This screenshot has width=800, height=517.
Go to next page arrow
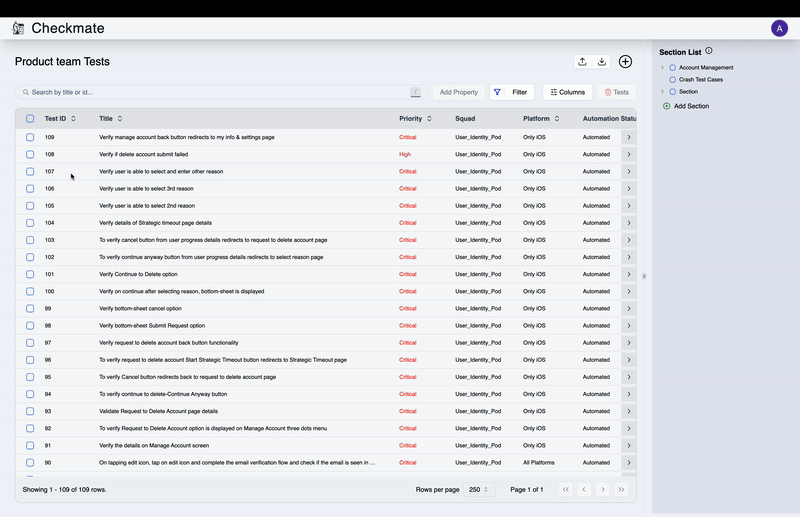603,489
